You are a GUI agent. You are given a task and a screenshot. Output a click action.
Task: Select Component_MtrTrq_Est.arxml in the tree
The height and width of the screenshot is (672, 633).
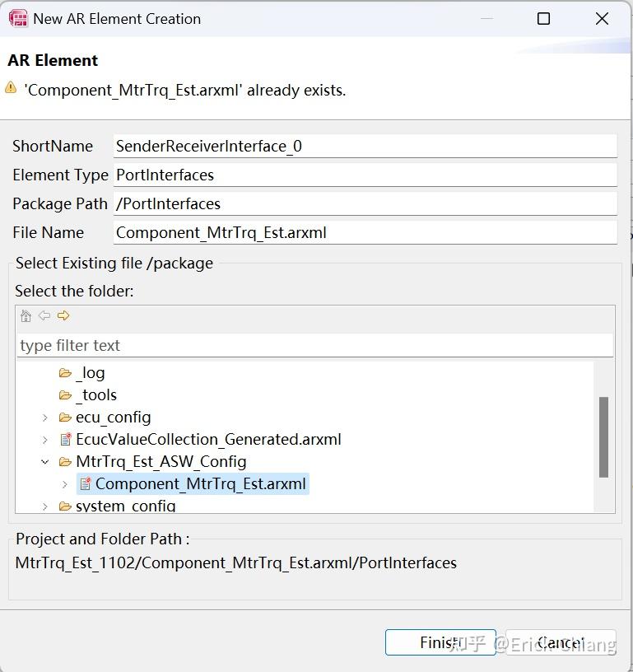coord(200,484)
